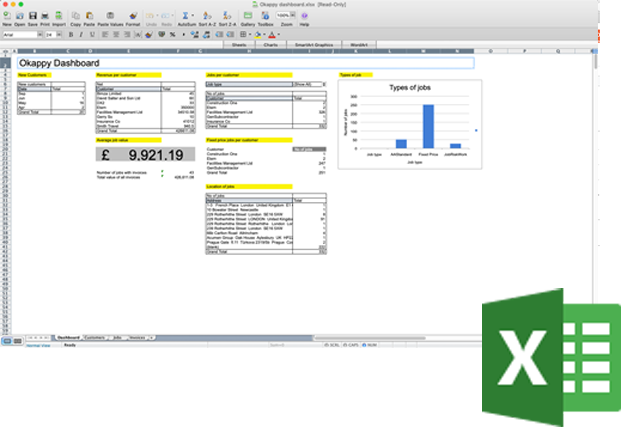Screen dimensions: 621x427
Task: Apply the red font color swatch
Action: point(272,35)
